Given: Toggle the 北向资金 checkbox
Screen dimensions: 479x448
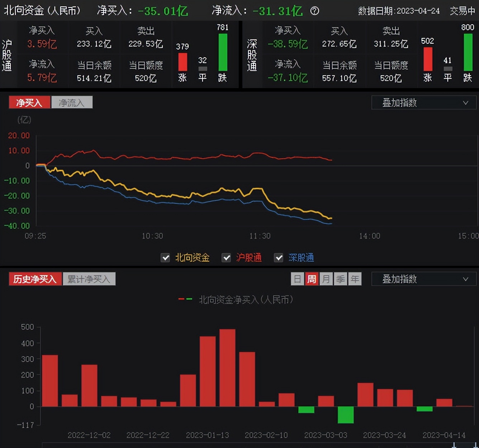Looking at the screenshot, I should tap(165, 257).
